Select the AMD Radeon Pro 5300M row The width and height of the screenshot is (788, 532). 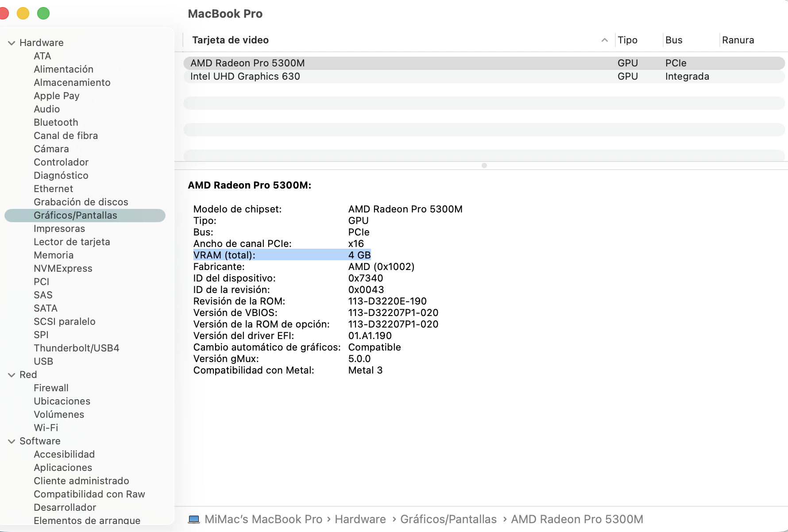point(247,63)
